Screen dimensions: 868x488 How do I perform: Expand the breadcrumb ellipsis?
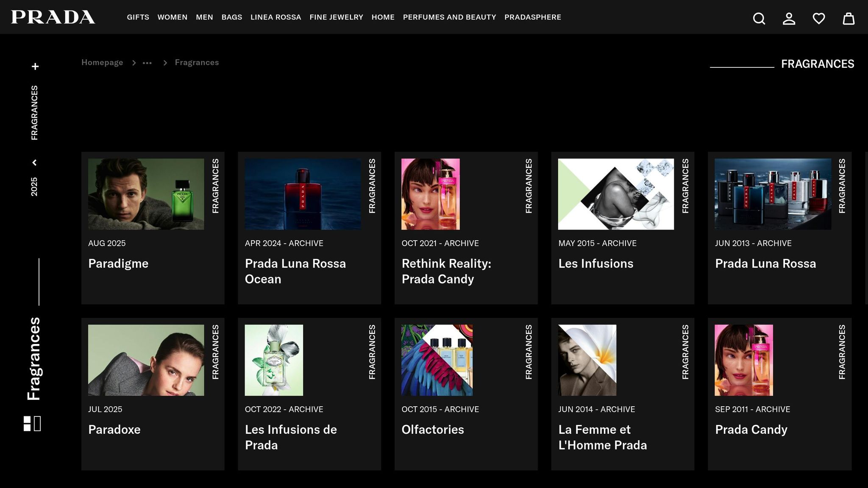point(147,63)
